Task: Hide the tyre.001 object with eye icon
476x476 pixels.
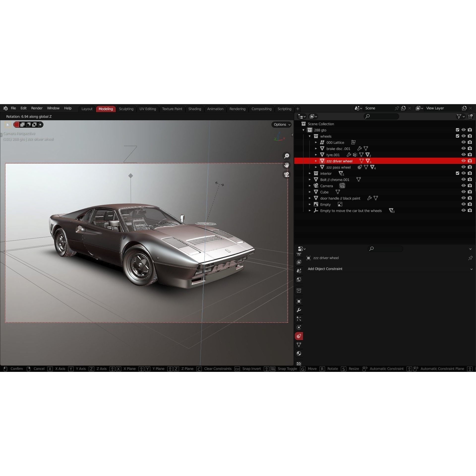Action: (464, 154)
